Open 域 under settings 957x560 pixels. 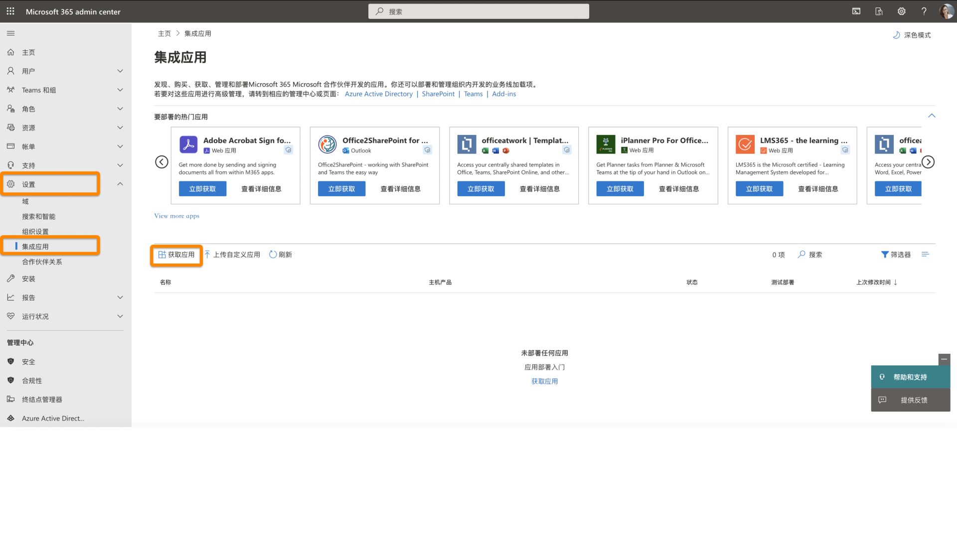coord(25,201)
